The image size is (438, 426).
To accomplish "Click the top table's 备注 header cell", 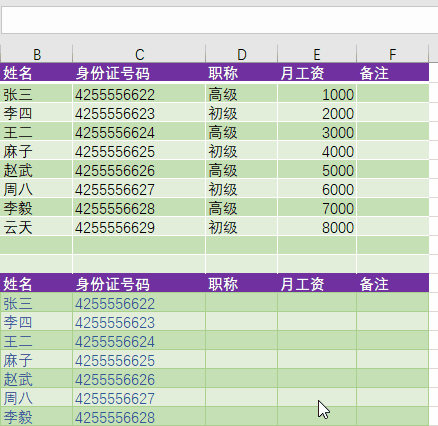I will (x=393, y=72).
